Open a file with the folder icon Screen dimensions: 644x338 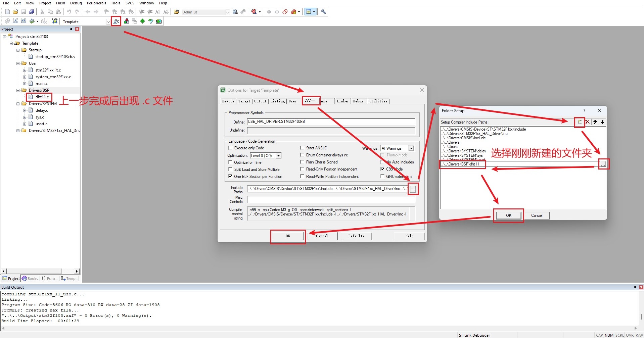(x=15, y=12)
